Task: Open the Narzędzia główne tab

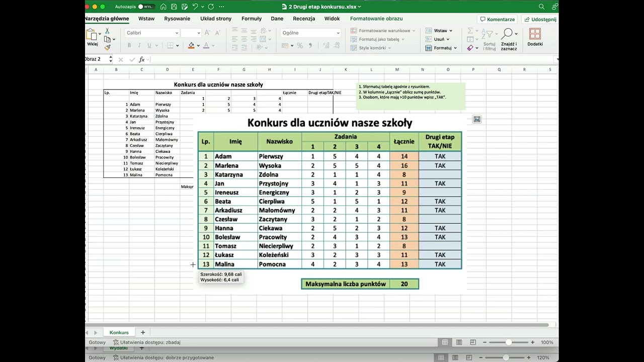Action: [x=107, y=19]
